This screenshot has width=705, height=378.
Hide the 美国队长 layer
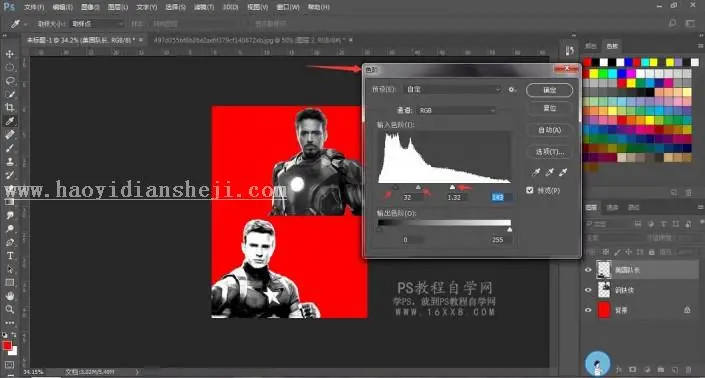pyautogui.click(x=588, y=270)
